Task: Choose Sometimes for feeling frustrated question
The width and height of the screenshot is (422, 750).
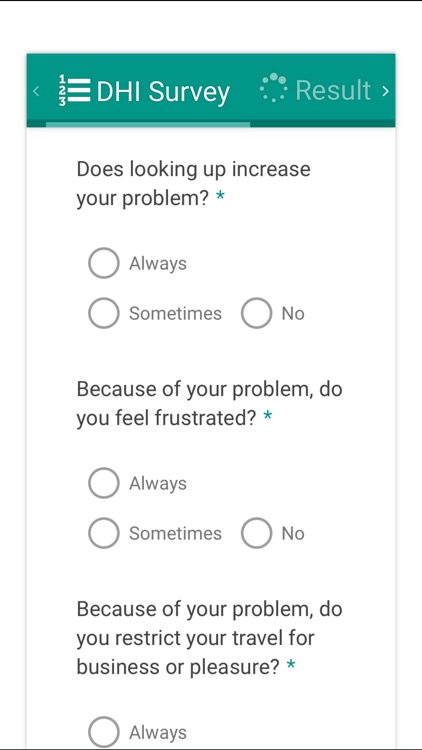Action: pos(103,533)
